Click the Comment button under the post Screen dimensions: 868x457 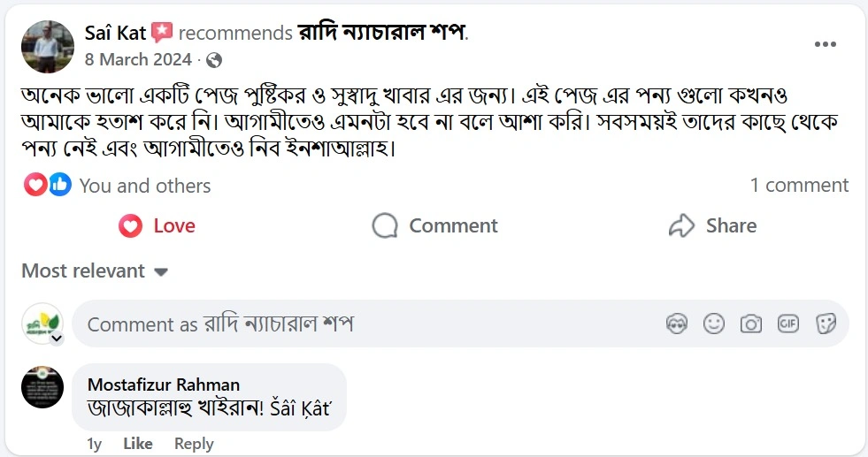tap(434, 226)
